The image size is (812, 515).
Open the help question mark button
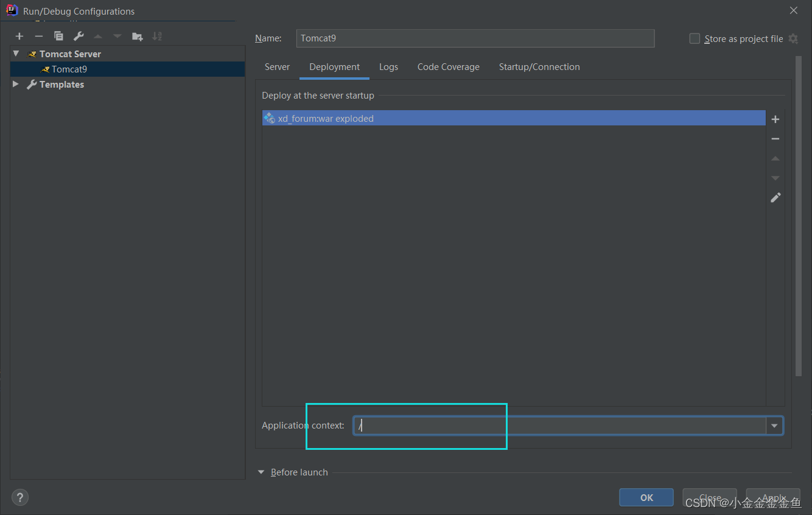20,497
